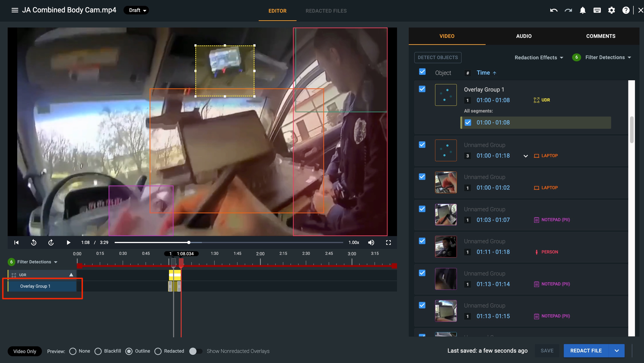The height and width of the screenshot is (363, 644).
Task: Switch to the AUDIO tab
Action: click(x=524, y=36)
